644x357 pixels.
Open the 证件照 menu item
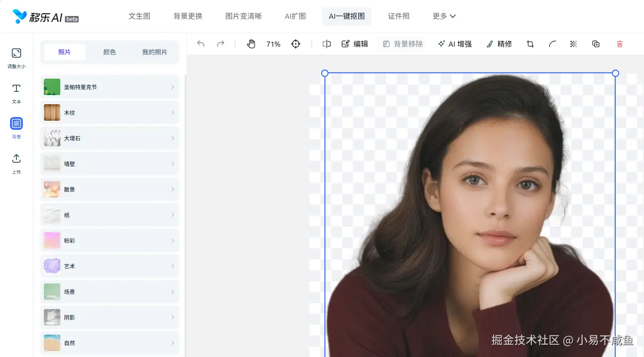(399, 16)
